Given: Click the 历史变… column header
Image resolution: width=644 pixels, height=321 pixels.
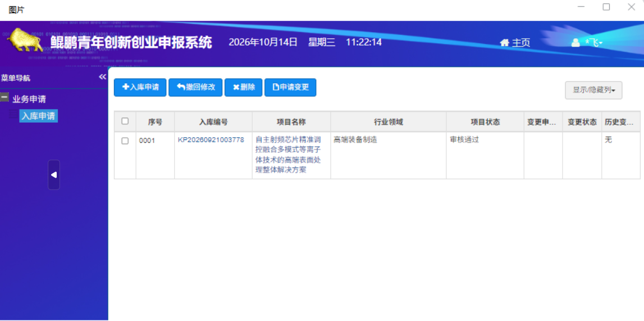Looking at the screenshot, I should [620, 121].
